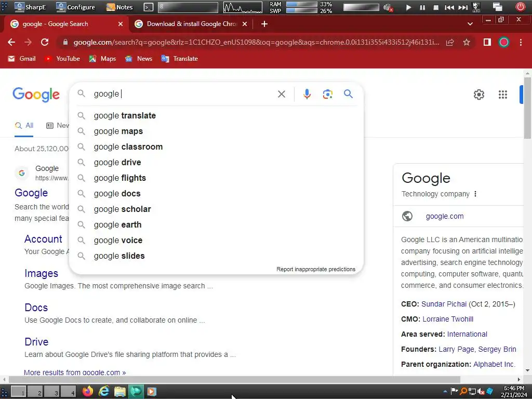Click the stop button in top bar
This screenshot has height=399, width=532.
point(436,7)
